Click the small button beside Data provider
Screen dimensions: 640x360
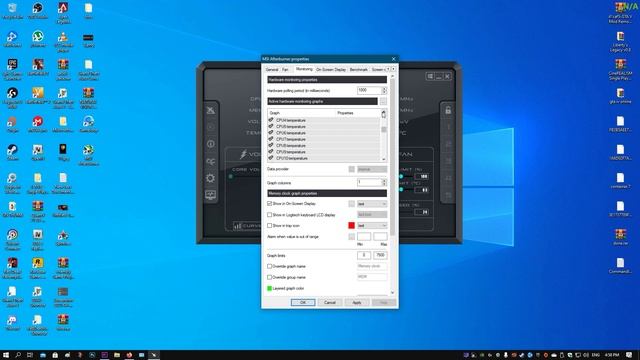tap(351, 169)
